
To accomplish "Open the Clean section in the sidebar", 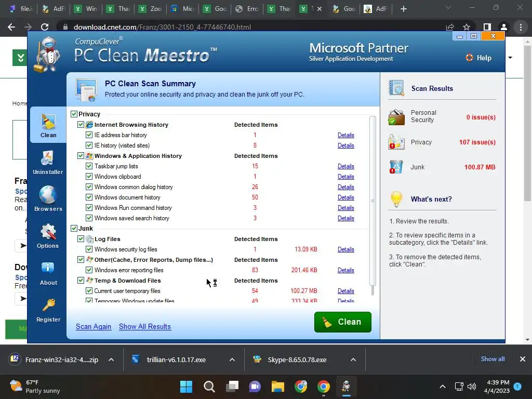I will pos(48,125).
